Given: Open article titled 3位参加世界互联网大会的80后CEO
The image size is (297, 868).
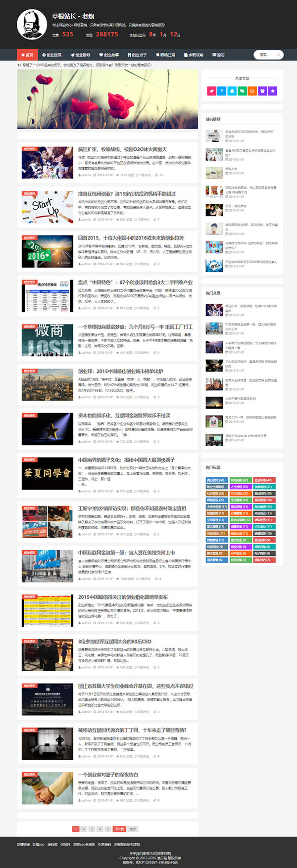Looking at the screenshot, I should (x=114, y=641).
